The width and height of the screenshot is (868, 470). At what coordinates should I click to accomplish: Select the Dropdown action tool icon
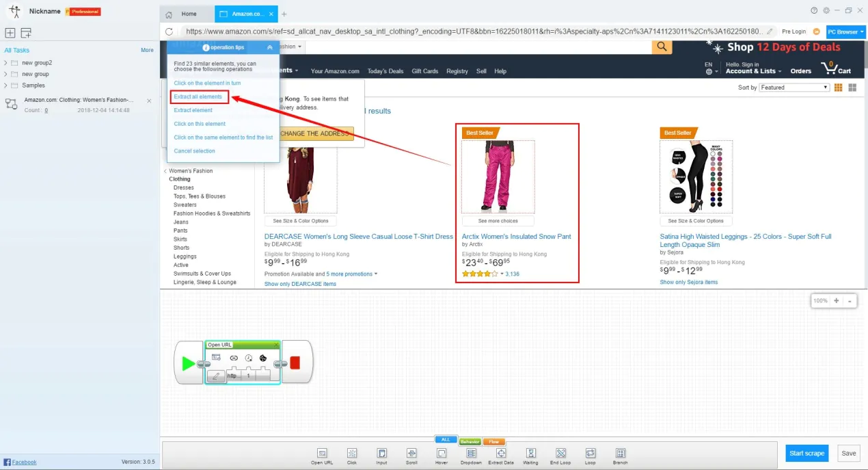click(471, 453)
